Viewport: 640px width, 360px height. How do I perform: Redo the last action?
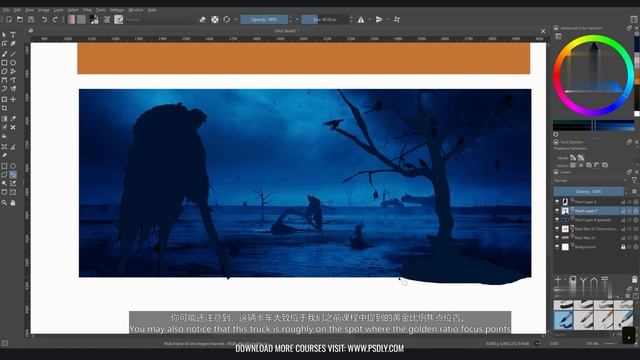coord(55,19)
